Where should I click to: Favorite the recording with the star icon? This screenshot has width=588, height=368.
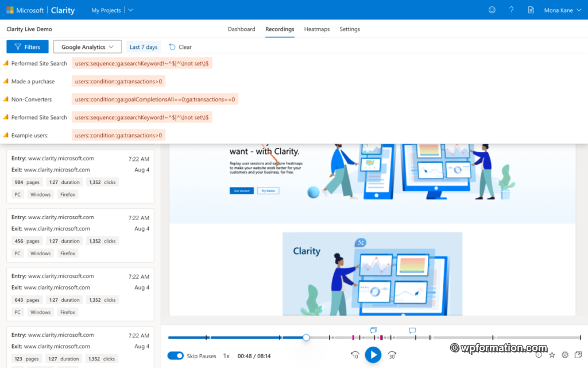tap(552, 355)
